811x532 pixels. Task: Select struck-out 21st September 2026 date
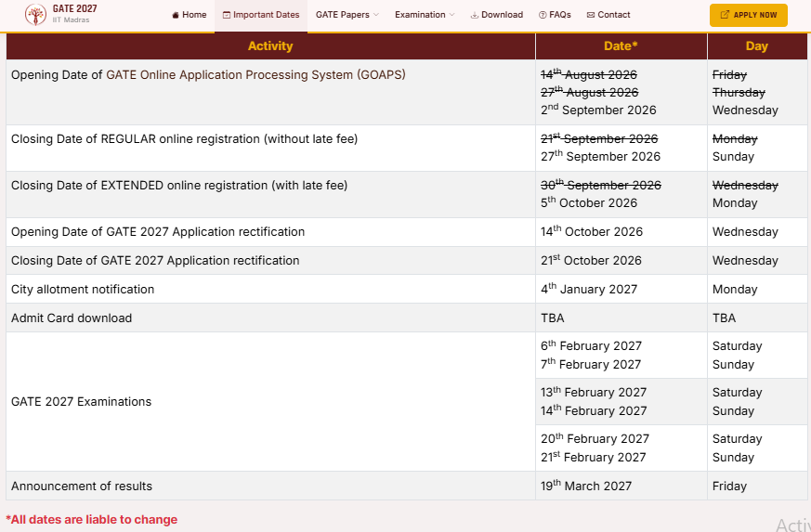click(599, 138)
